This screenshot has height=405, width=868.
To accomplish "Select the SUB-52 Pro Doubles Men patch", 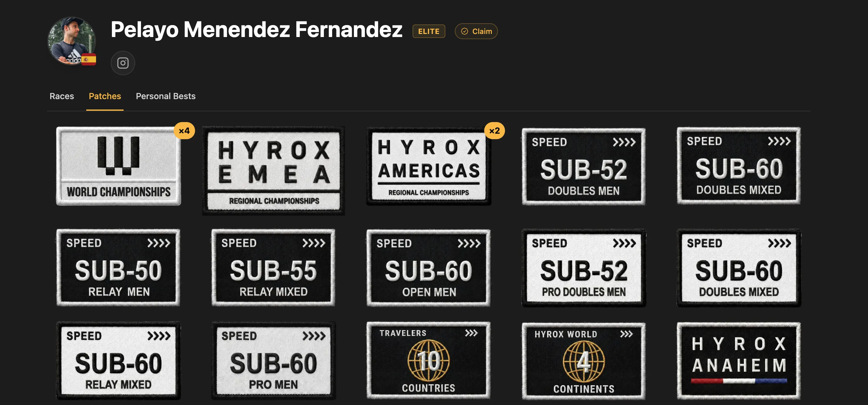I will click(584, 268).
